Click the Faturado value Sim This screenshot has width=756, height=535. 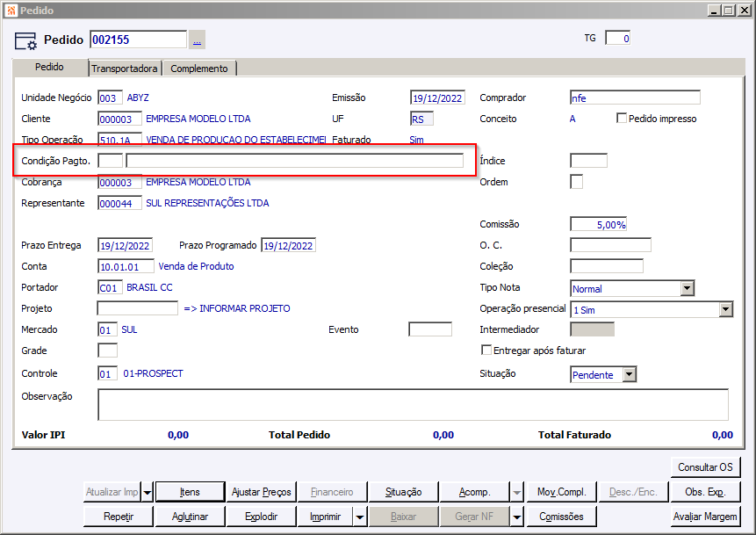(416, 140)
